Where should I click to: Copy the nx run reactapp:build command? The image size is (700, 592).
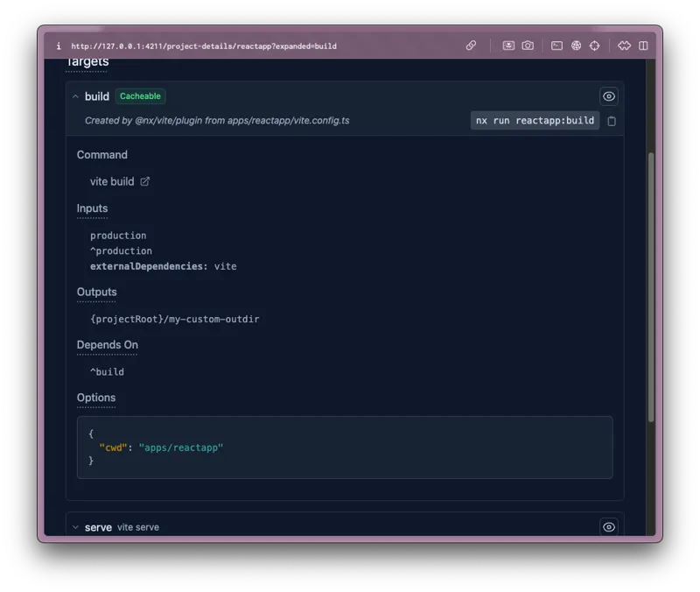point(612,121)
